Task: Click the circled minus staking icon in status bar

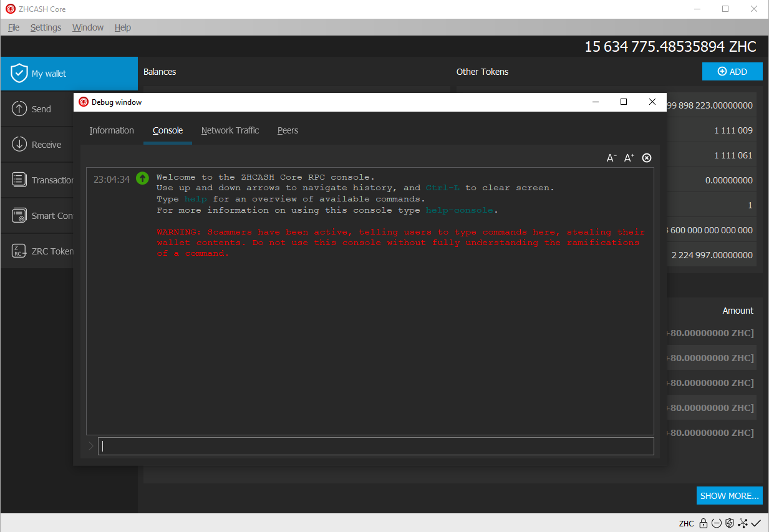Action: click(717, 523)
